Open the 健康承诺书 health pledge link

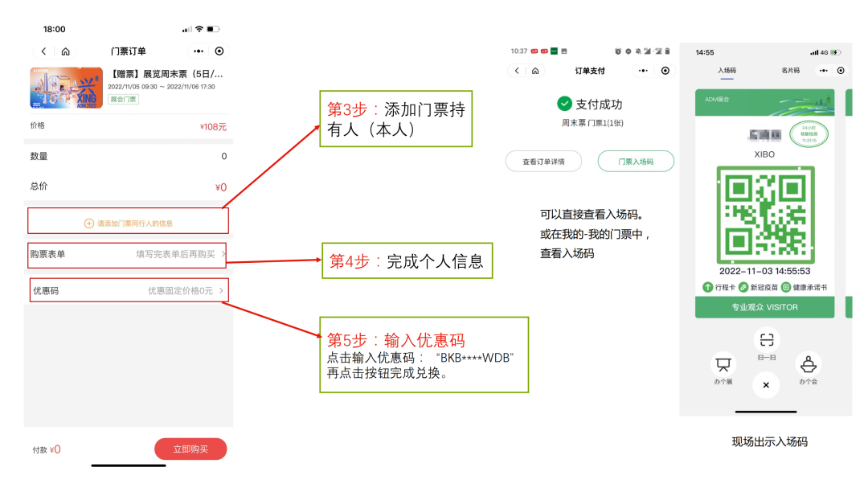(805, 288)
